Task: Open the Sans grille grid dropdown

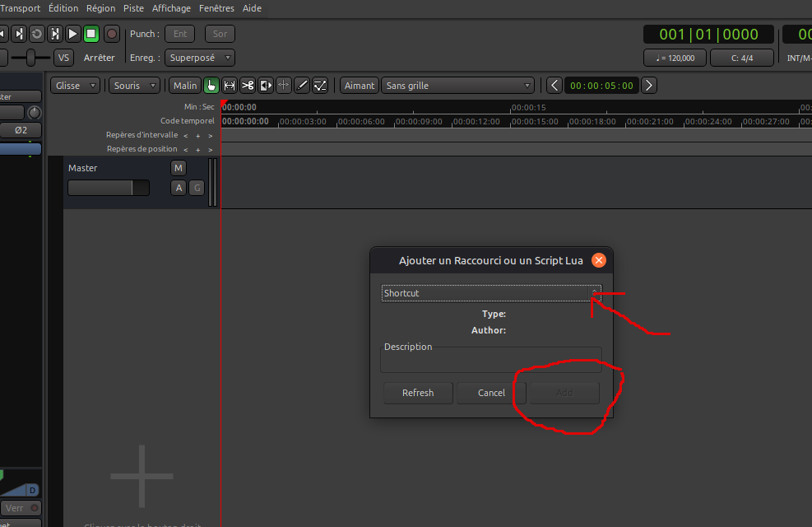Action: [x=458, y=86]
